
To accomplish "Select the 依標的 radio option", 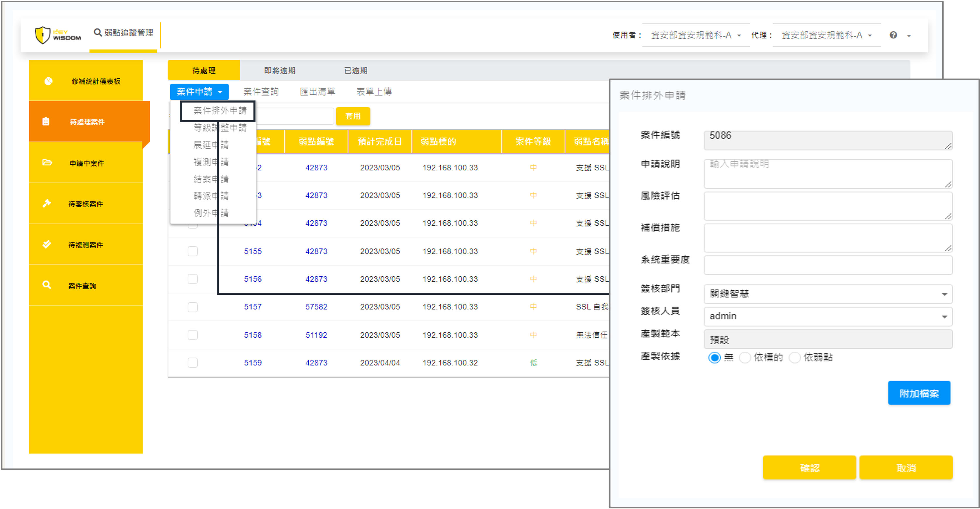I will (x=744, y=357).
